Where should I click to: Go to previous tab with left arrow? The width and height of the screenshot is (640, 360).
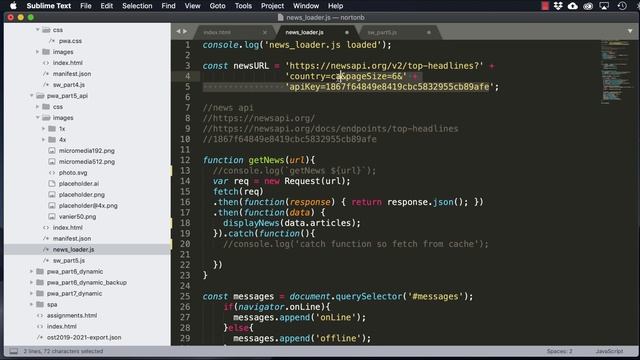[178, 31]
